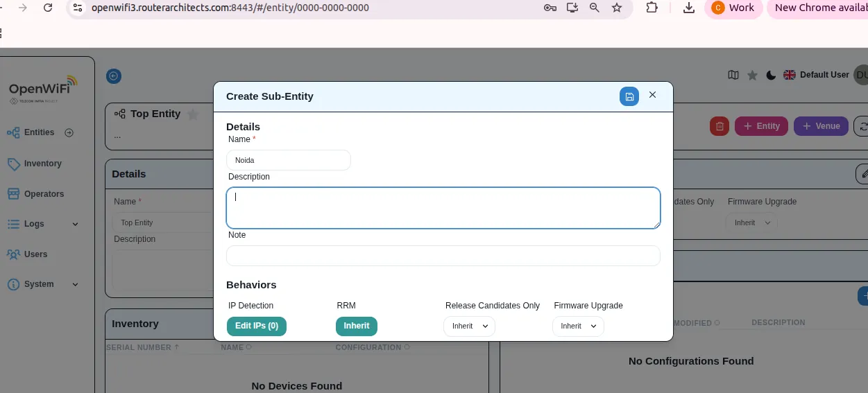This screenshot has width=868, height=393.
Task: Open Edit IPs (0) button
Action: [x=257, y=326]
